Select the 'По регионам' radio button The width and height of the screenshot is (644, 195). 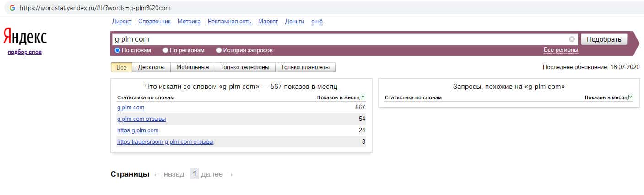(x=166, y=50)
